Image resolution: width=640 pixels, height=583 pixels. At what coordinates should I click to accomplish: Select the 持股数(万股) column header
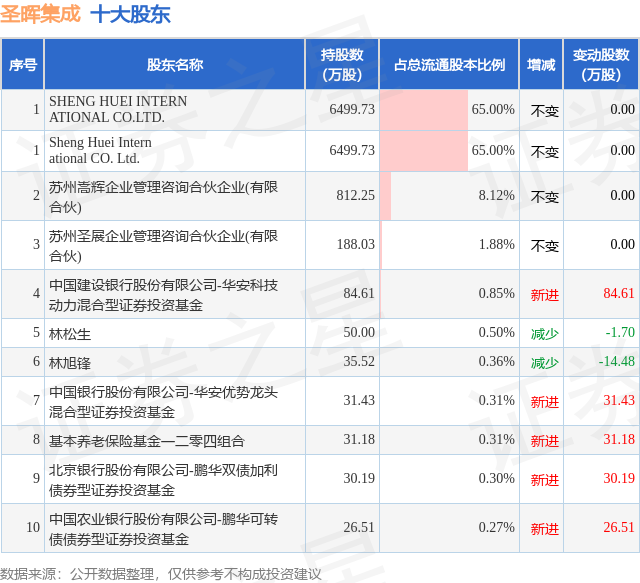click(342, 65)
